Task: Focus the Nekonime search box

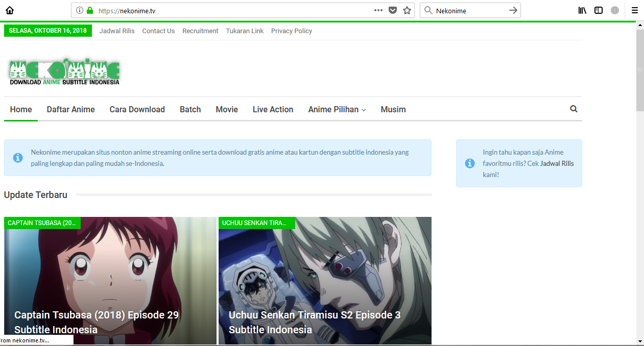Action: [x=470, y=10]
